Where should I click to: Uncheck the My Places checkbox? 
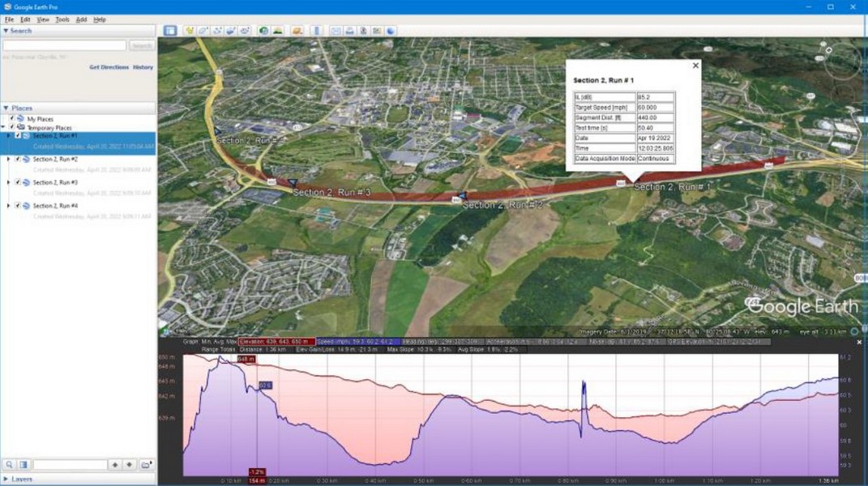tap(11, 118)
